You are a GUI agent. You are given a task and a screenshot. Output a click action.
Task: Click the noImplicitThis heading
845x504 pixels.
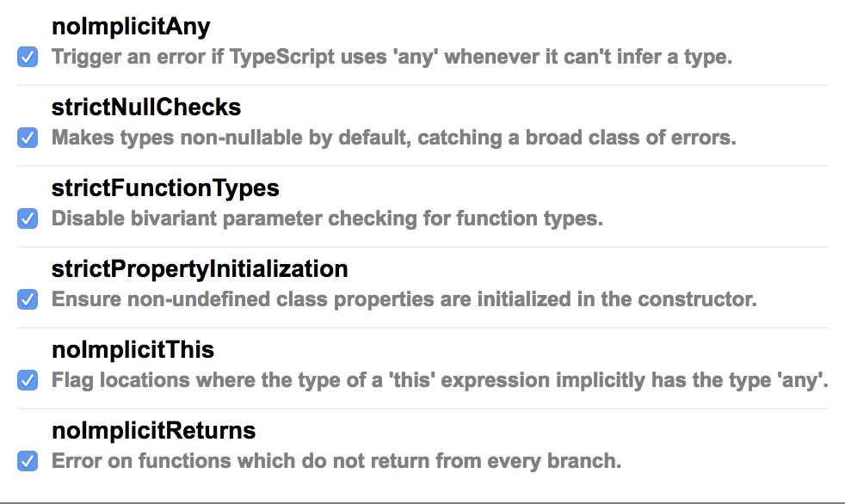pos(133,350)
